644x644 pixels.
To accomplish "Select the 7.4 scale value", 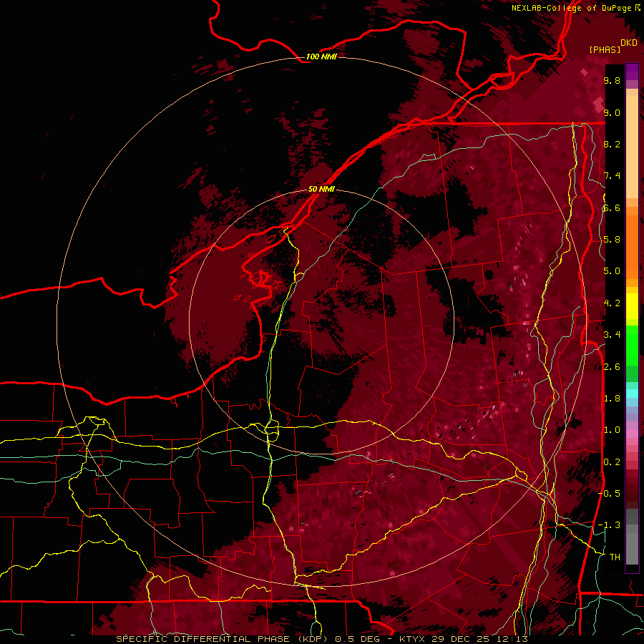I will [612, 176].
